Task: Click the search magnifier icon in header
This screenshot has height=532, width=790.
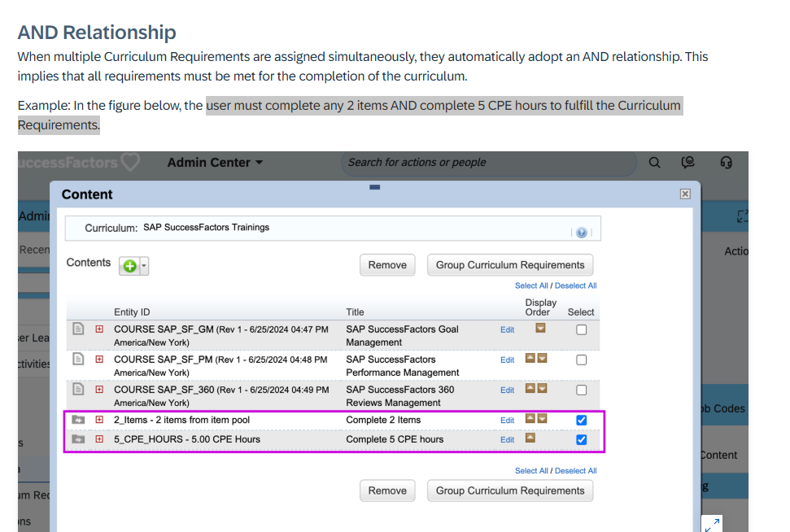Action: pos(654,163)
